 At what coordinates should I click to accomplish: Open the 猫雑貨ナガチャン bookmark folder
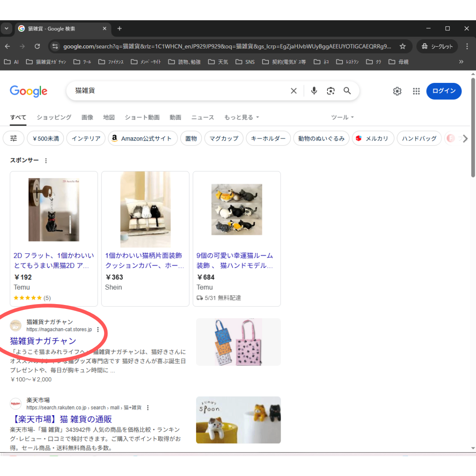pos(46,62)
